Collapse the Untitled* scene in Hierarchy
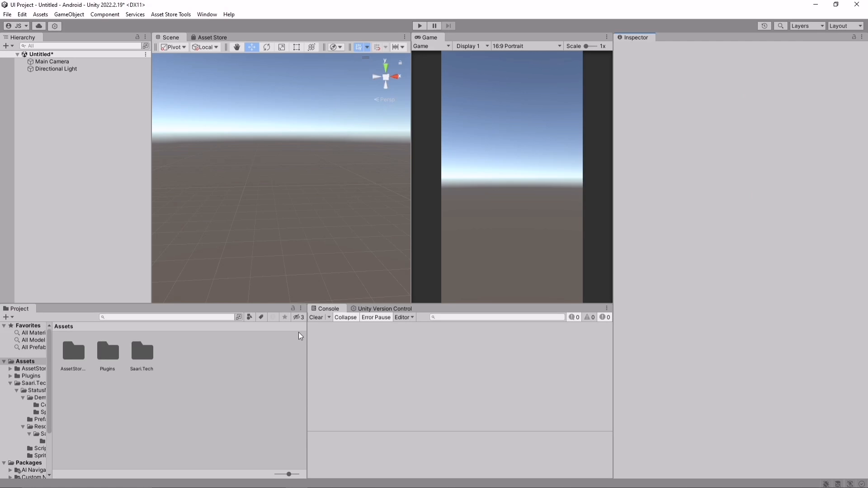The image size is (868, 488). click(17, 54)
